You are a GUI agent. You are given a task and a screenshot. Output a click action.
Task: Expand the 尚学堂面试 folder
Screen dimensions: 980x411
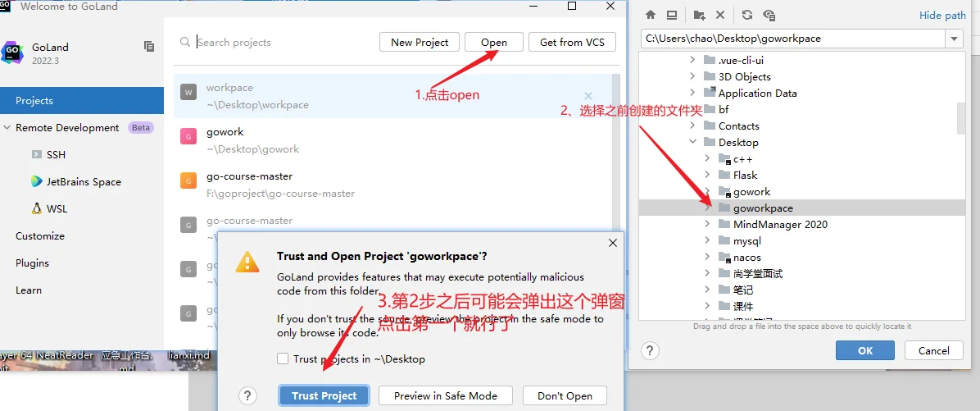click(707, 273)
